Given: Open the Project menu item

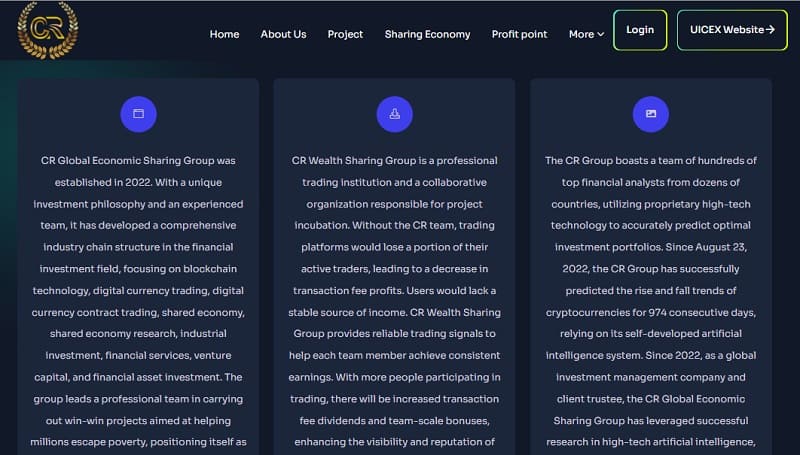Looking at the screenshot, I should (x=345, y=34).
